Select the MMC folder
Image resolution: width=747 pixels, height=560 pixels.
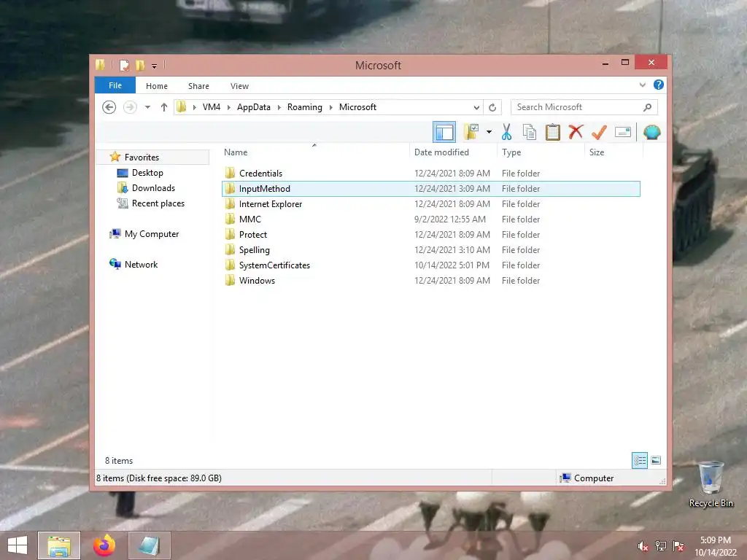click(430, 219)
